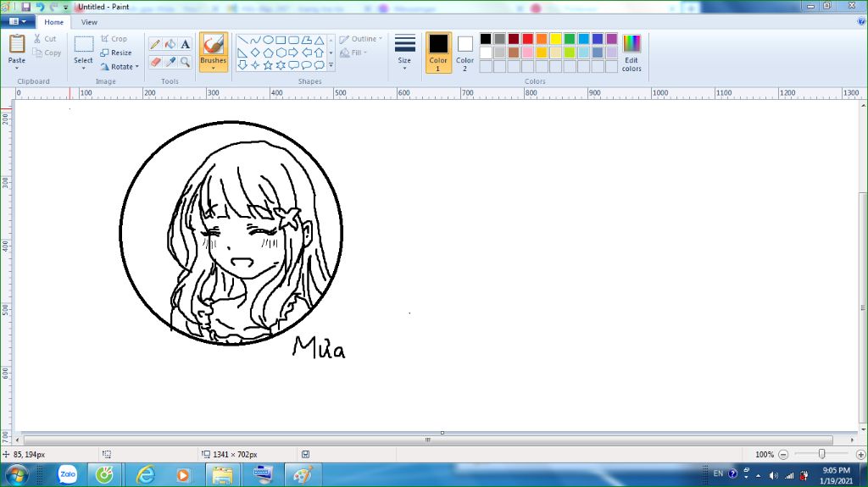Choose the Five-point star shape
This screenshot has height=487, width=868.
pyautogui.click(x=268, y=65)
